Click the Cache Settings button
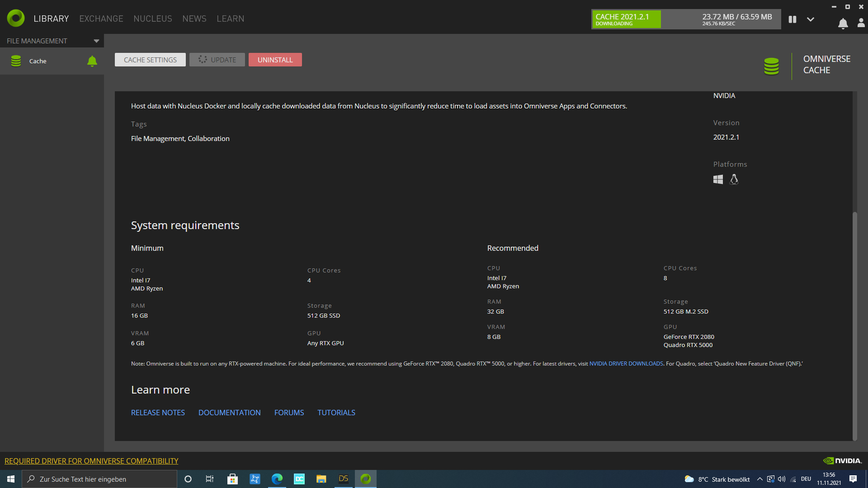 coord(150,60)
